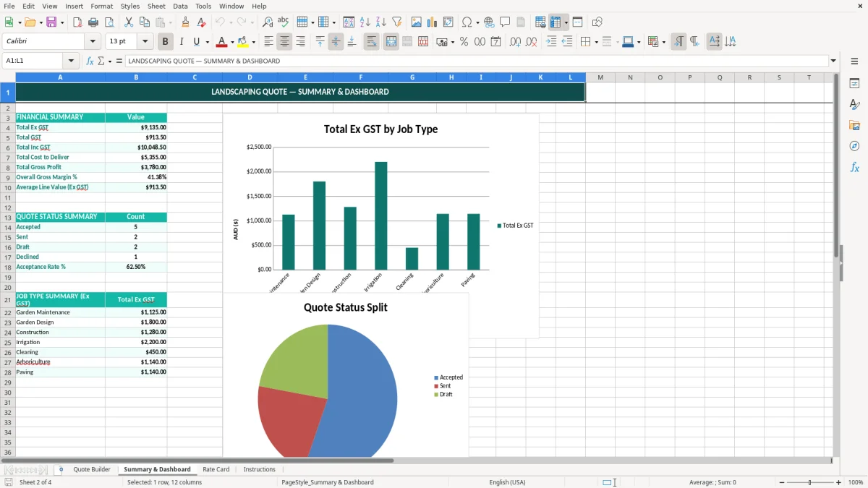This screenshot has width=868, height=488.
Task: Open sidebar Gallery panel
Action: pos(854,125)
